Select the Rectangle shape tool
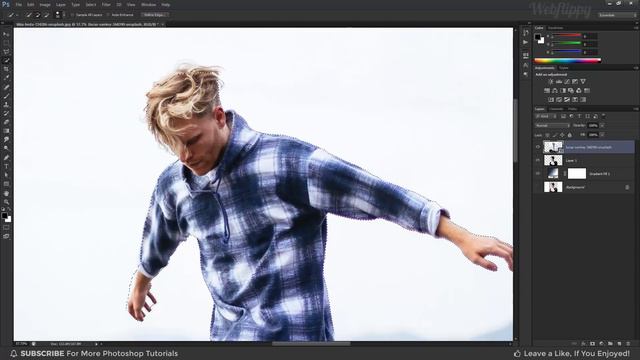 (6, 184)
